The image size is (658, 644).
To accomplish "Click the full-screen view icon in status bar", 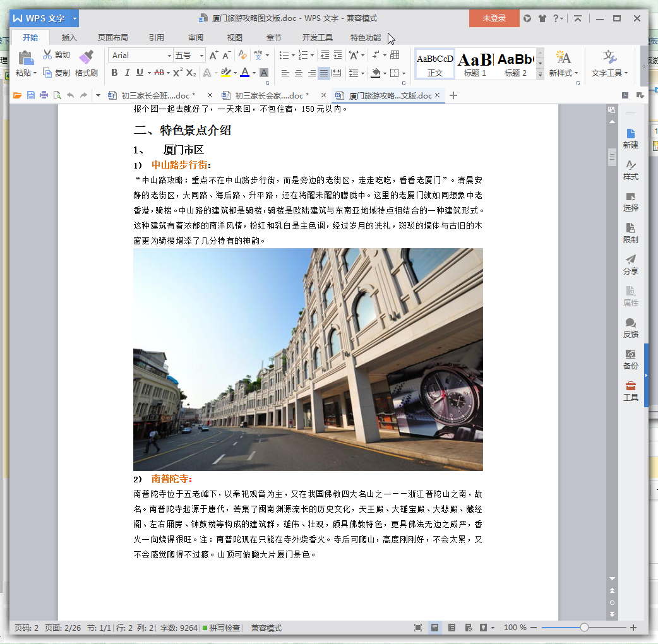I will point(418,628).
